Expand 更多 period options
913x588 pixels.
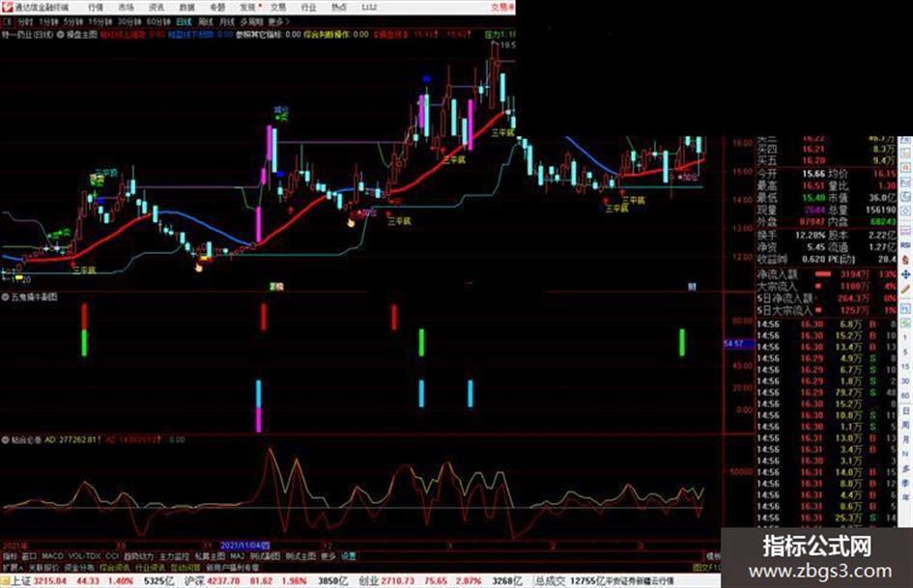tap(278, 22)
